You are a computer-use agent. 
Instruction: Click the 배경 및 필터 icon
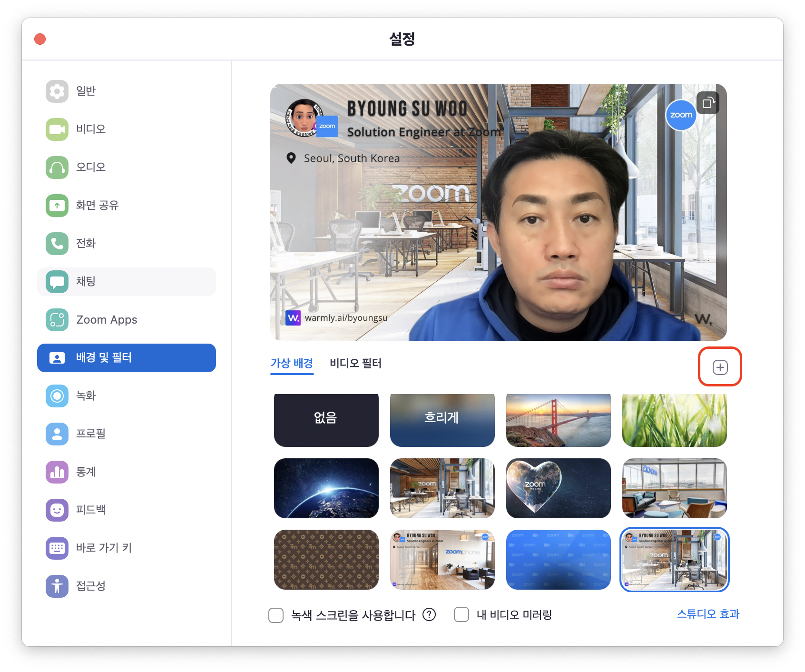pyautogui.click(x=57, y=357)
